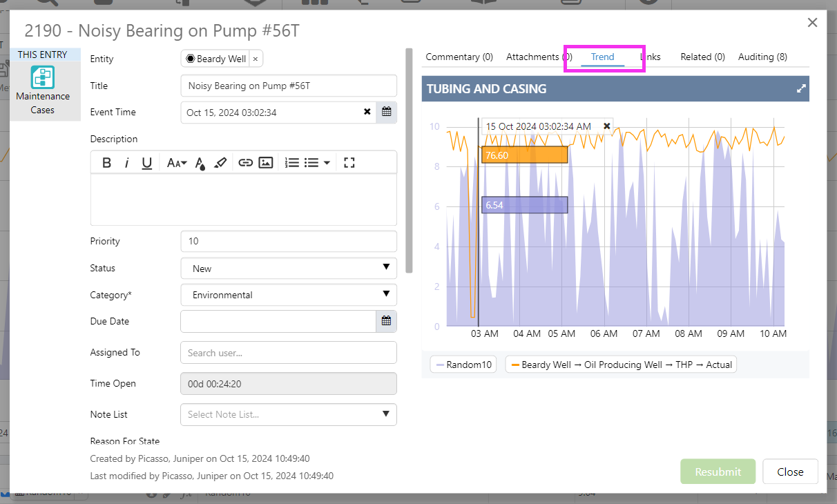837x504 pixels.
Task: Open the Auditing tab
Action: pyautogui.click(x=762, y=57)
